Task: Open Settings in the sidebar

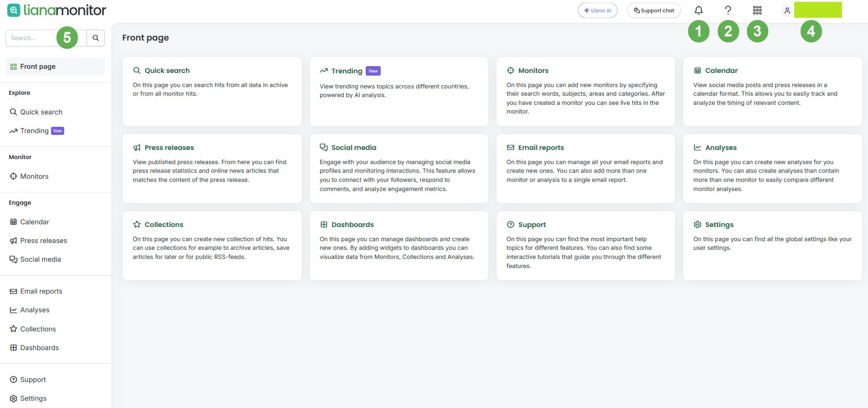Action: coord(28,398)
